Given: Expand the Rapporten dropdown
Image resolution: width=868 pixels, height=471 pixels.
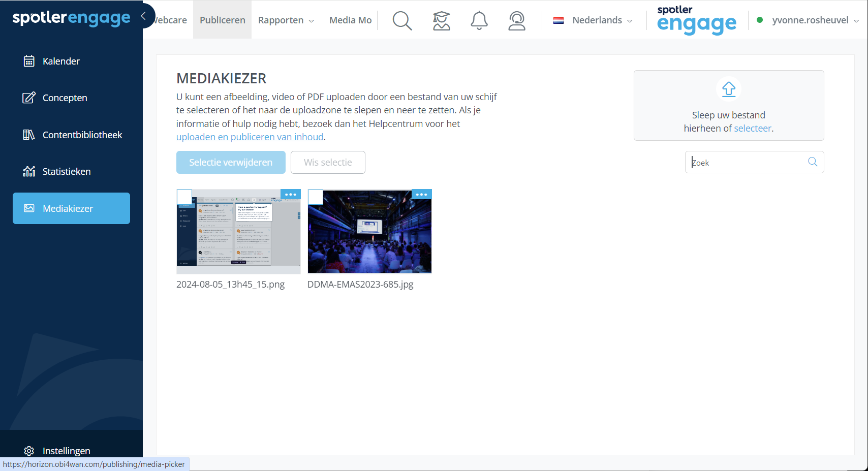Looking at the screenshot, I should 286,20.
